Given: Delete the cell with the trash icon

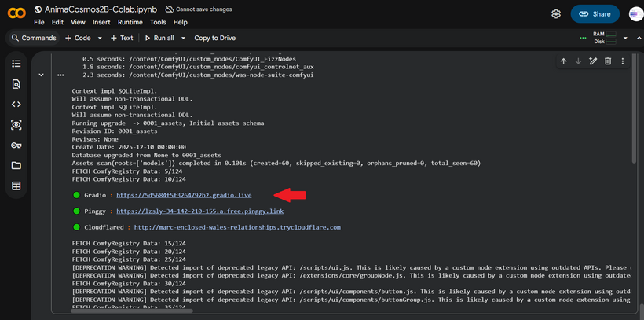Looking at the screenshot, I should [x=608, y=61].
